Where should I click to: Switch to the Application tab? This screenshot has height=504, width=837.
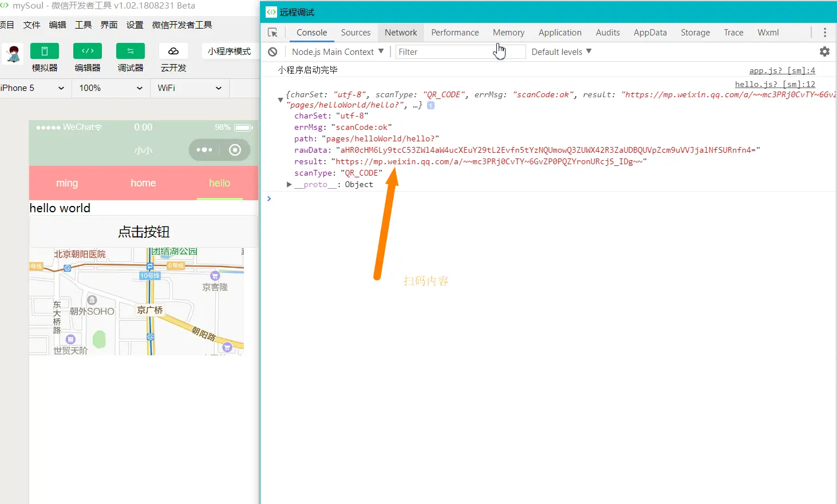(x=560, y=33)
